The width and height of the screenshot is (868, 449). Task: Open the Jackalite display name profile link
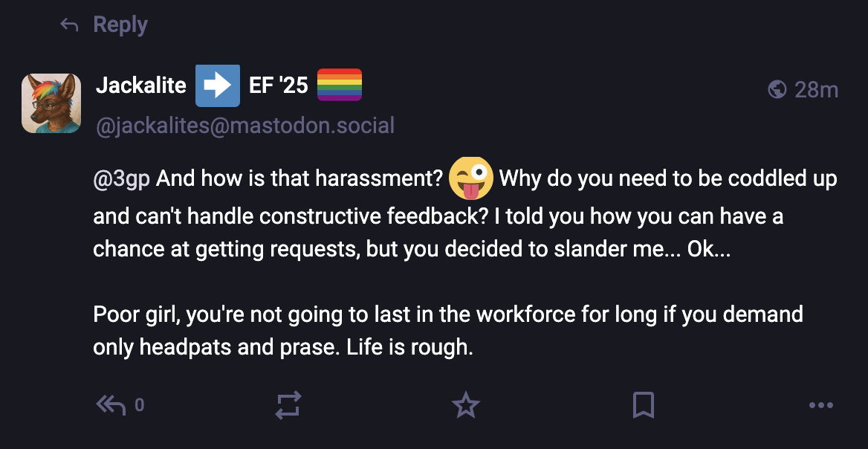(141, 86)
